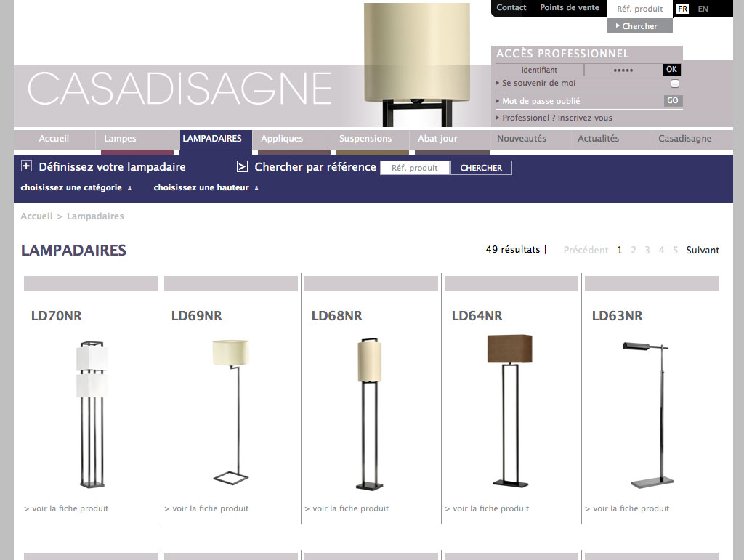Click the plus icon to expand "Définissez votre lampadaire"
This screenshot has height=560, width=744.
coord(27,165)
